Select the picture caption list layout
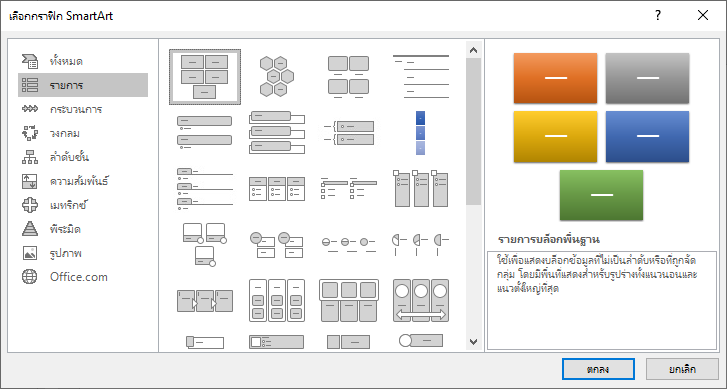Viewport: 727px width, 389px height. [349, 77]
